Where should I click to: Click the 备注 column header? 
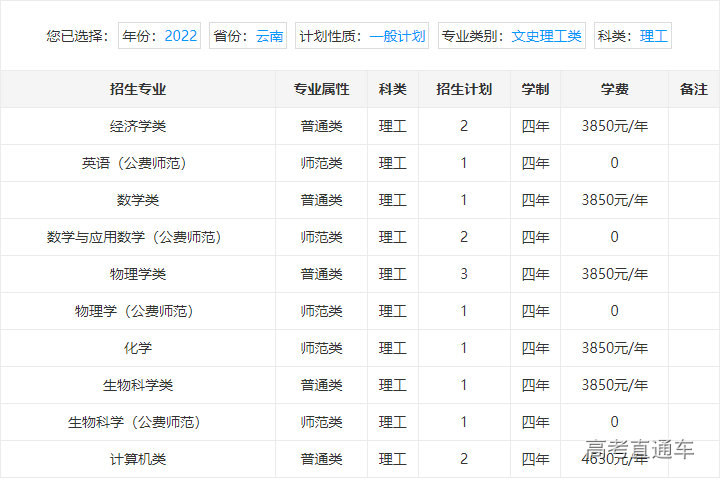tap(693, 89)
